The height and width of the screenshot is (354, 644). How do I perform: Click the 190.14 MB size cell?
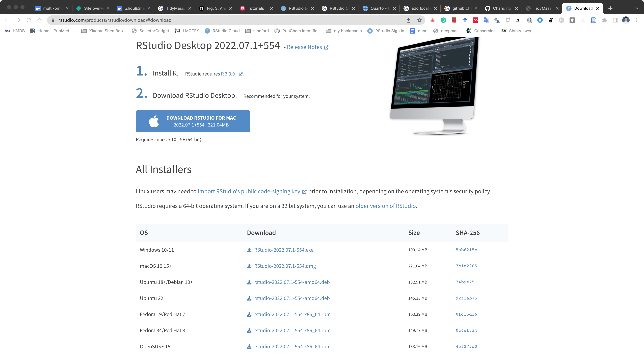pyautogui.click(x=417, y=250)
